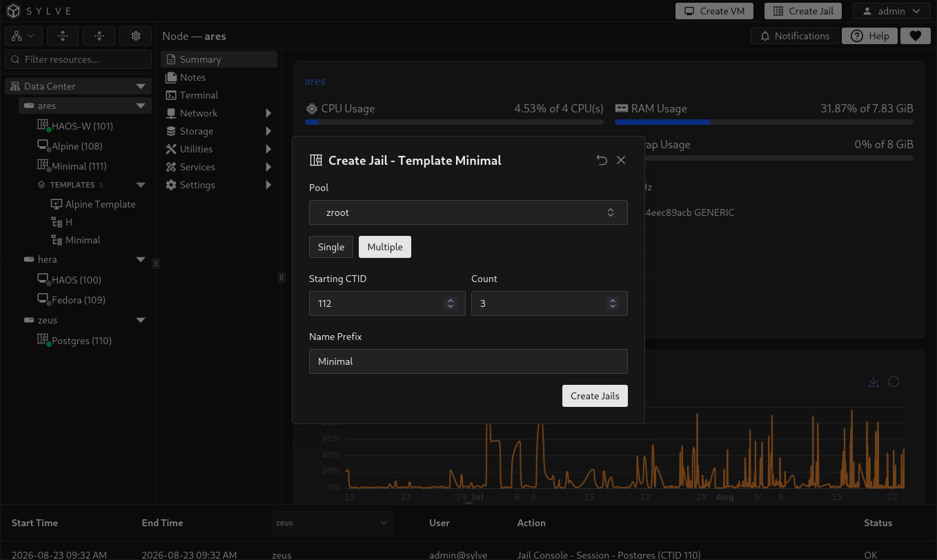Screen dimensions: 937x560
Task: Open the Notifications button
Action: coord(795,36)
